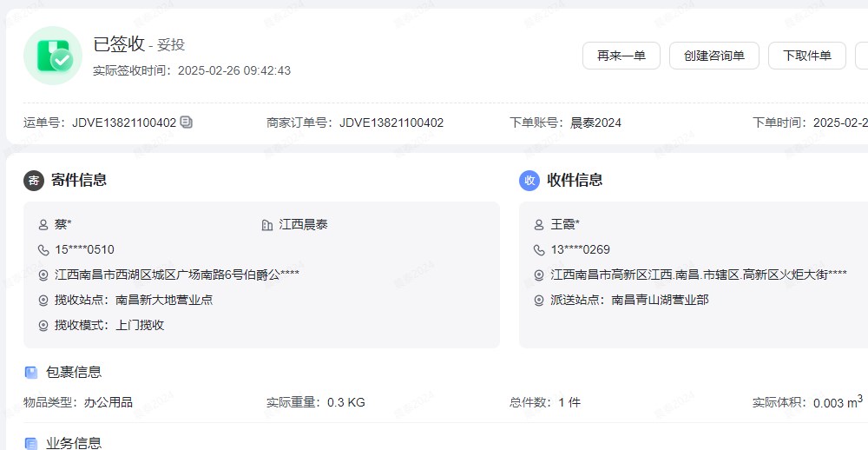Select the total pieces 1 件
Viewport: 868px width, 450px height.
[x=569, y=402]
